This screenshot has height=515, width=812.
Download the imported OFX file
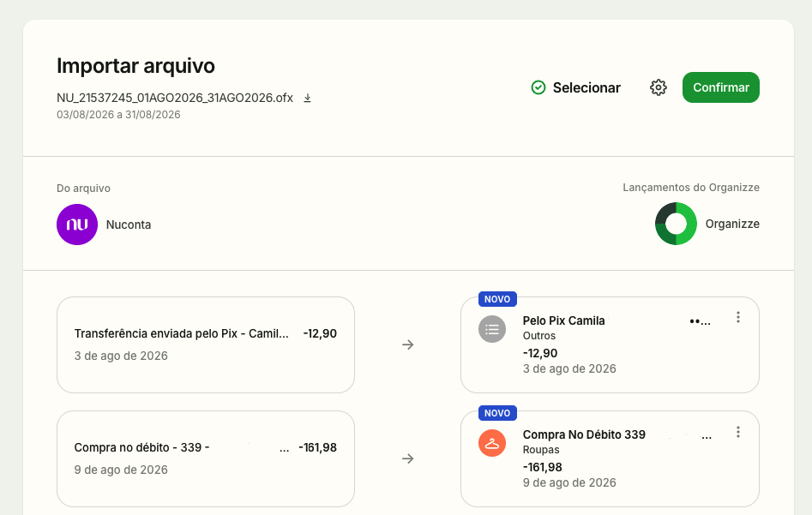307,98
